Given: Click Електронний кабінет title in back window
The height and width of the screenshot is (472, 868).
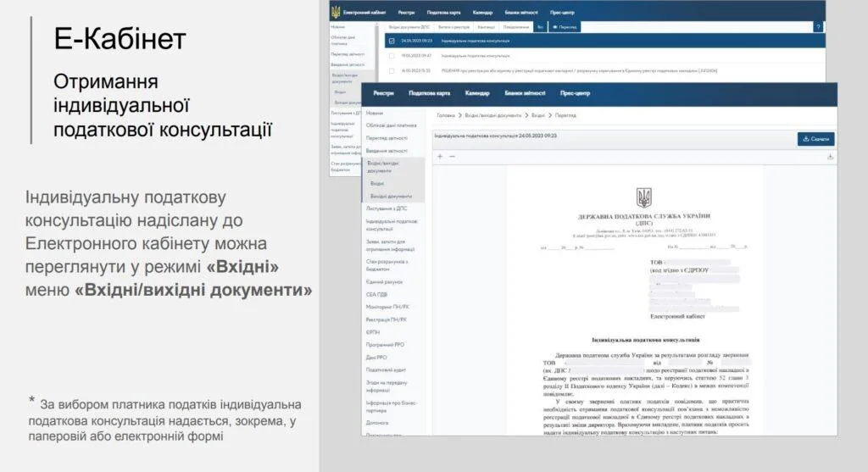Looking at the screenshot, I should pyautogui.click(x=364, y=12).
